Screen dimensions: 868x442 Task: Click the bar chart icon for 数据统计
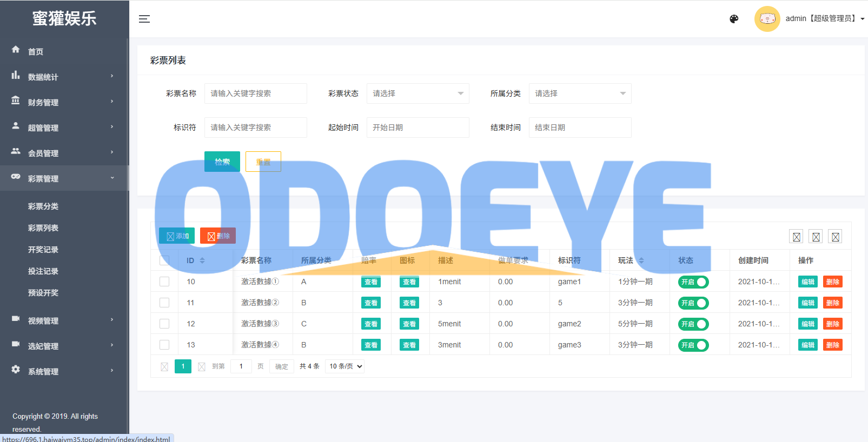(16, 75)
